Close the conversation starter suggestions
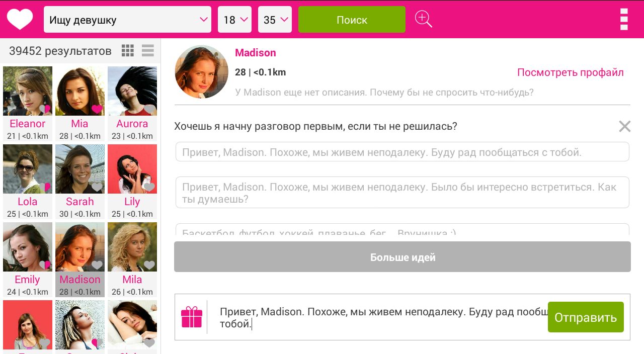Screen dimensions: 644x354 tap(624, 126)
